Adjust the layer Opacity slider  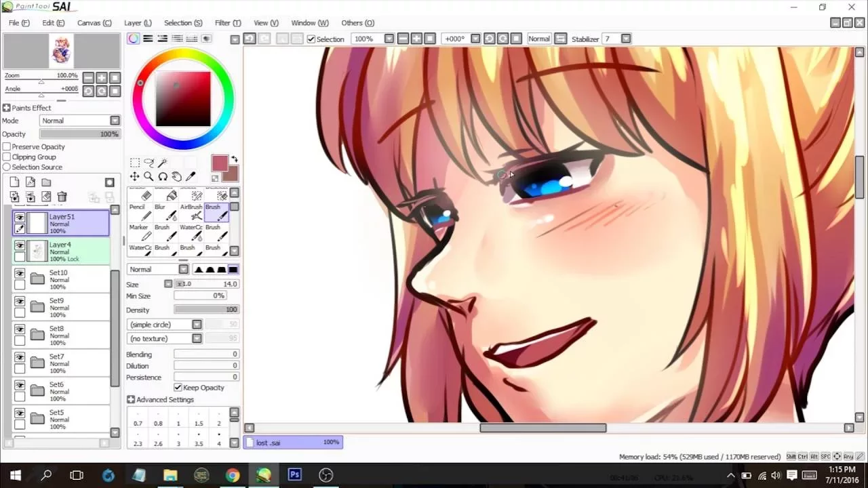(x=79, y=134)
